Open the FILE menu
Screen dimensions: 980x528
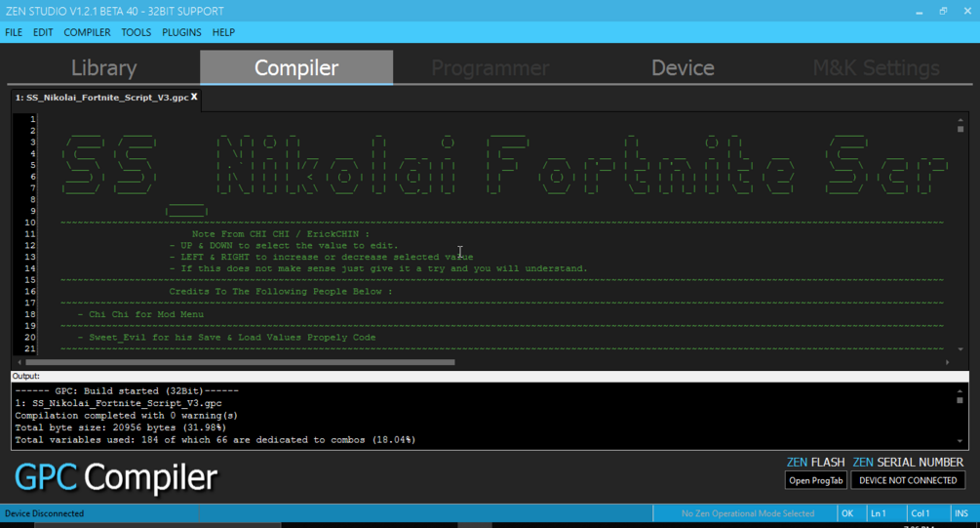tap(14, 32)
